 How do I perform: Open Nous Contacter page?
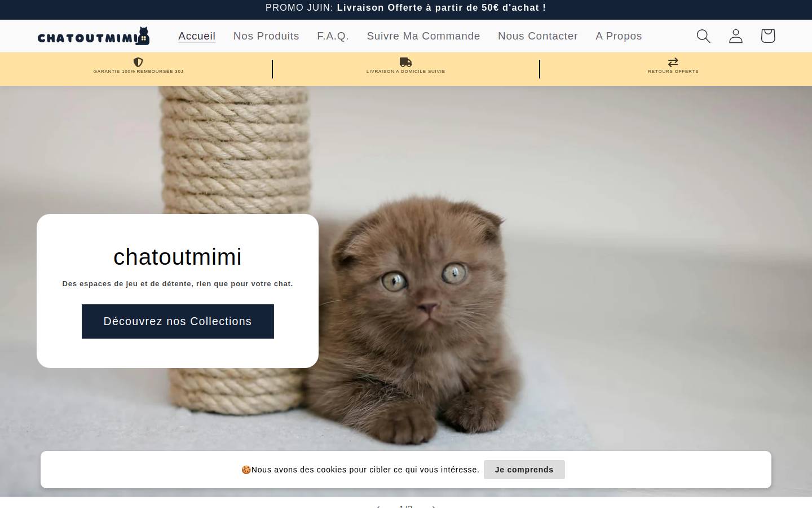point(538,36)
